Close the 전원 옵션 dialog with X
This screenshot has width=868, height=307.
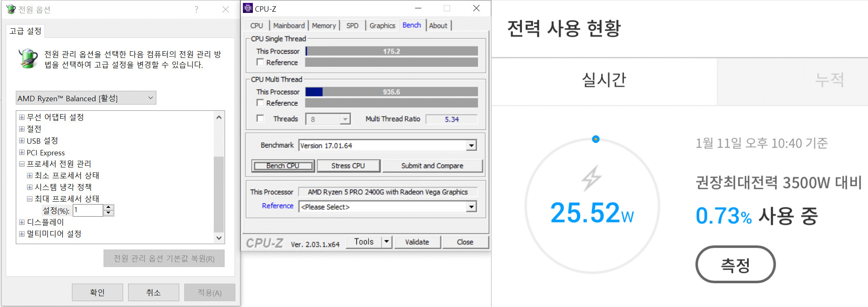(x=225, y=9)
